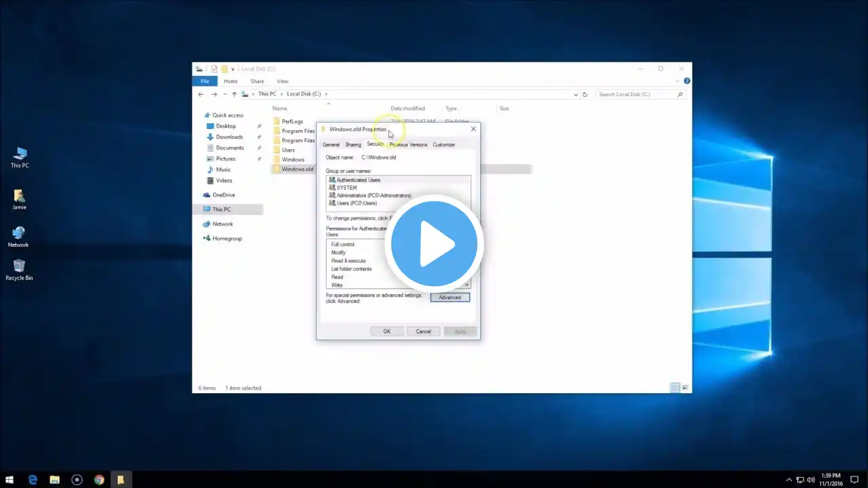The height and width of the screenshot is (488, 868).
Task: Click This PC in the address bar
Action: (x=267, y=94)
